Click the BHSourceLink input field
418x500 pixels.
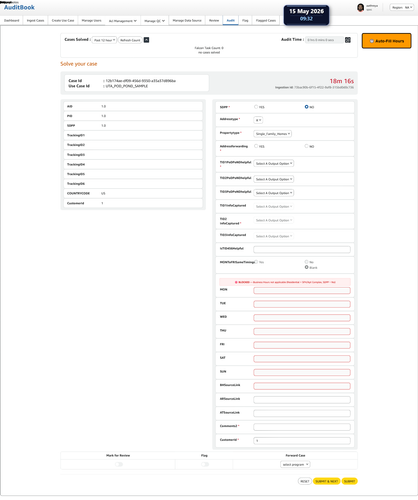(x=302, y=386)
